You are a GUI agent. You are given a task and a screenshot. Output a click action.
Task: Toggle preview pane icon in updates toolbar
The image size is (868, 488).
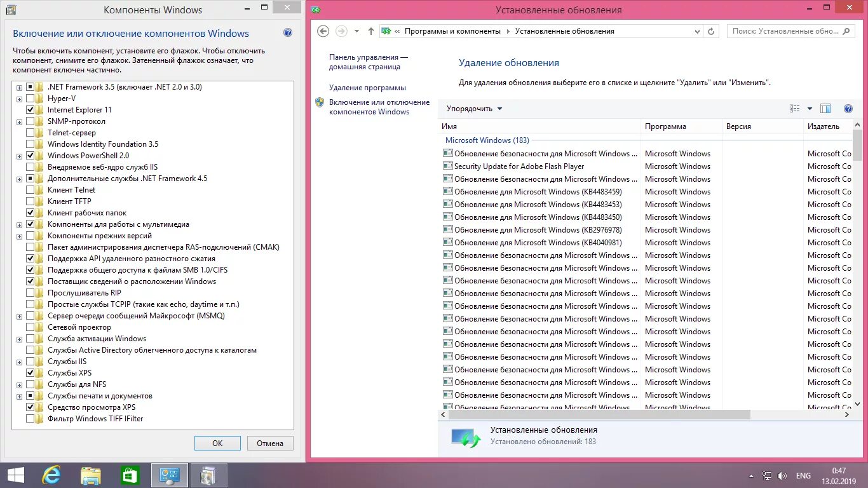pyautogui.click(x=825, y=109)
